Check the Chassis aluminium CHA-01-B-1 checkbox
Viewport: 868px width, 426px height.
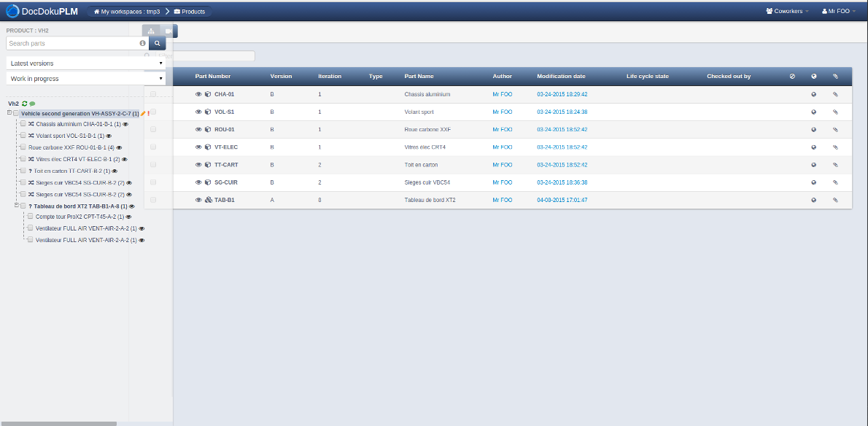pos(23,124)
